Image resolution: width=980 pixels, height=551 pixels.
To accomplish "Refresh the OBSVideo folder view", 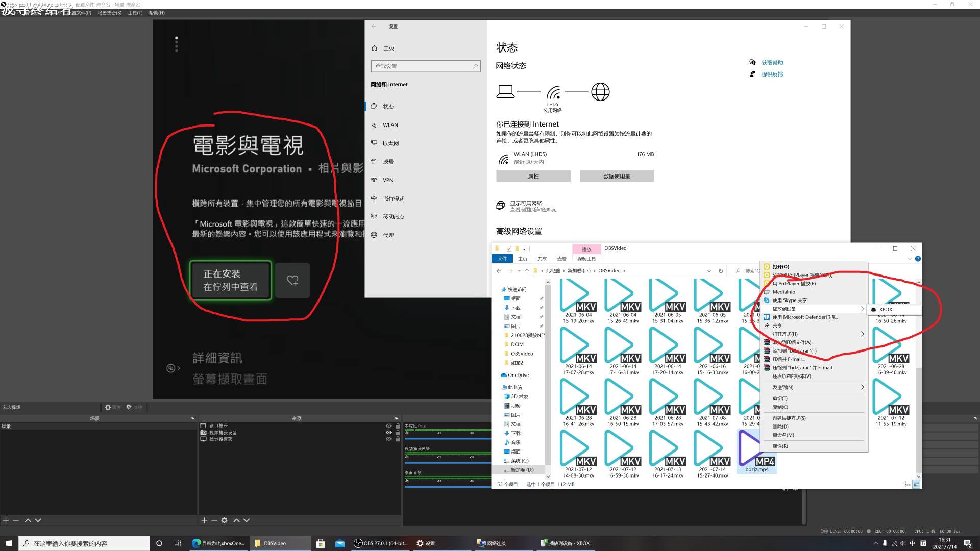I will (x=720, y=271).
